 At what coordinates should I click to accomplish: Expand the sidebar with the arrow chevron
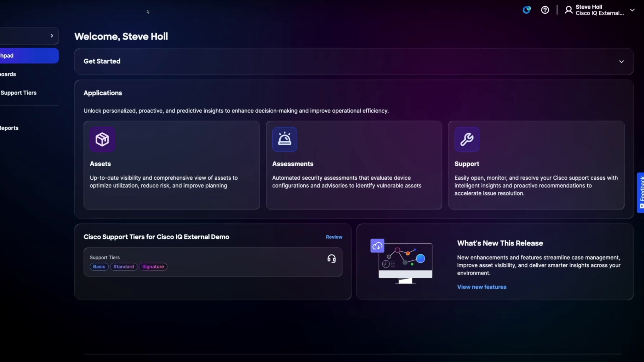point(52,36)
